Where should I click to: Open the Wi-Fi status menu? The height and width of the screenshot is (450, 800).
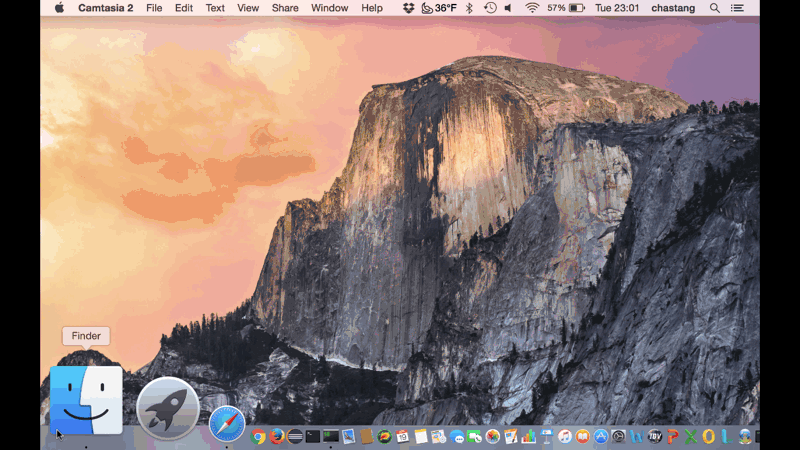[x=532, y=8]
